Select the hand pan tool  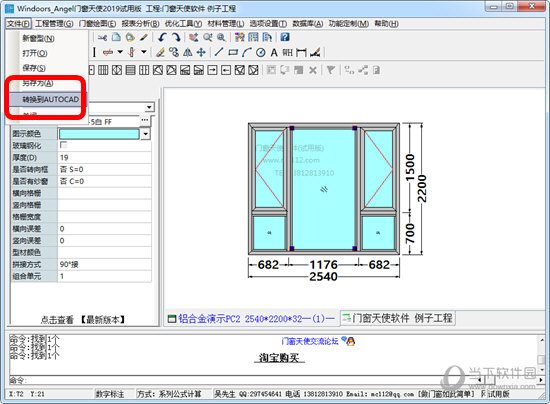click(x=193, y=37)
